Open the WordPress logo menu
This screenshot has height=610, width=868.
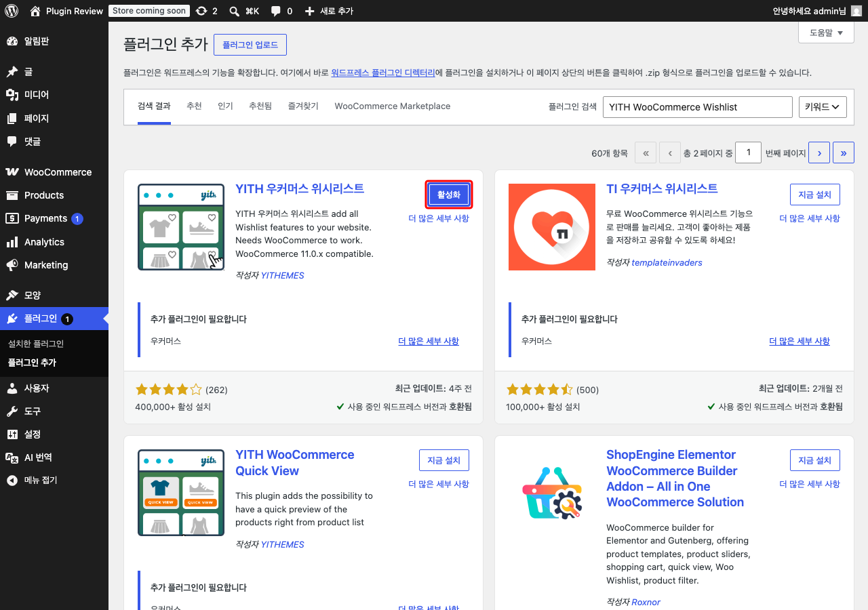pyautogui.click(x=12, y=11)
